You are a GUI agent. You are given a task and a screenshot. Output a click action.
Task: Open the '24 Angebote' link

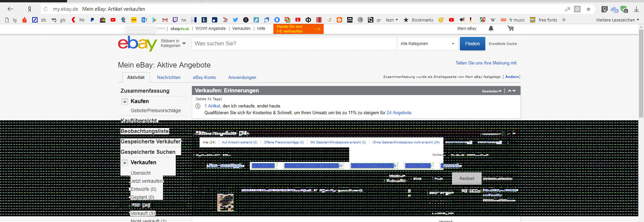399,113
